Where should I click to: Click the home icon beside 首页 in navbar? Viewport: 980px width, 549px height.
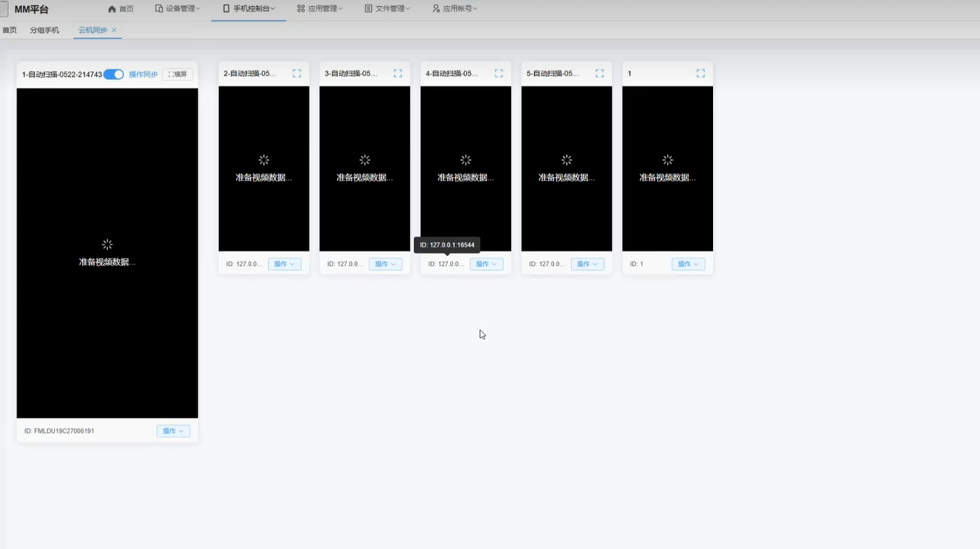coord(112,9)
